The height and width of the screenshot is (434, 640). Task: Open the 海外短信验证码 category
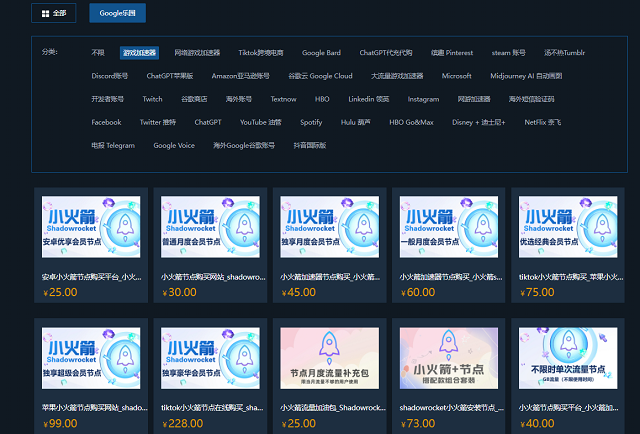(x=531, y=99)
